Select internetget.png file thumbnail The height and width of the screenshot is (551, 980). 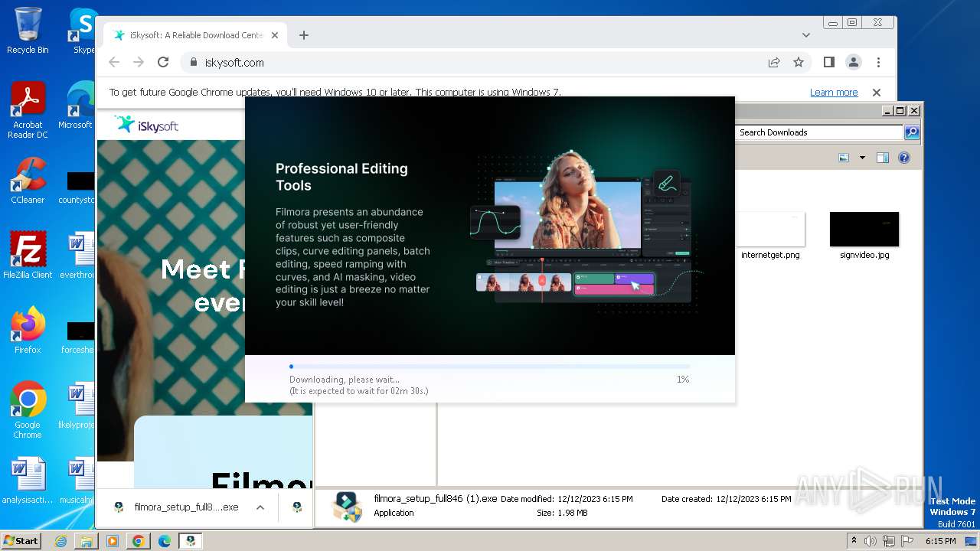point(770,236)
